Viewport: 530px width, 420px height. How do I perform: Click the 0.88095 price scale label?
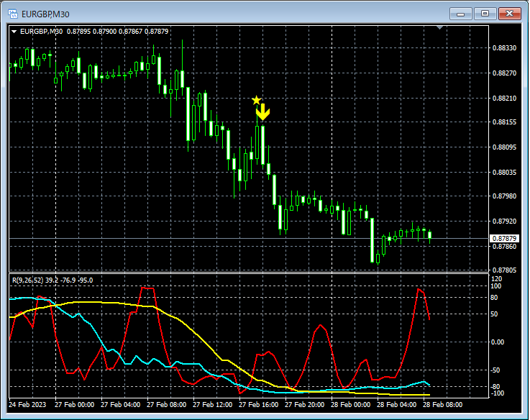pos(504,147)
